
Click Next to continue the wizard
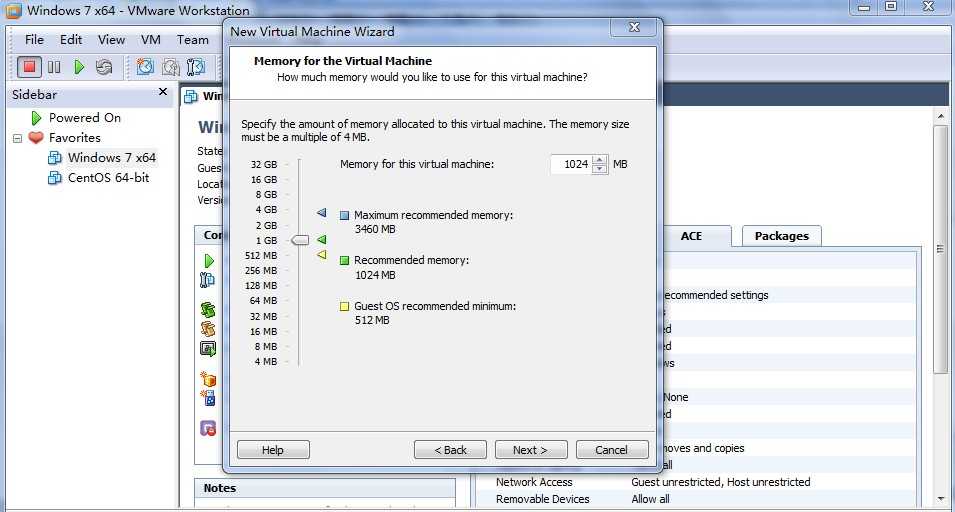click(x=530, y=450)
